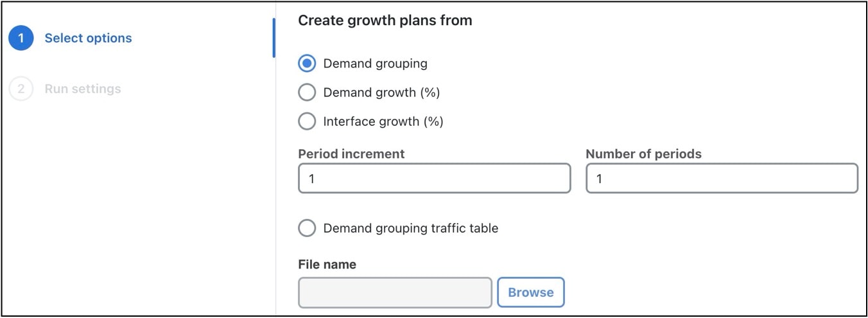
Task: Select Demand grouping traffic table radio button
Action: click(x=307, y=228)
